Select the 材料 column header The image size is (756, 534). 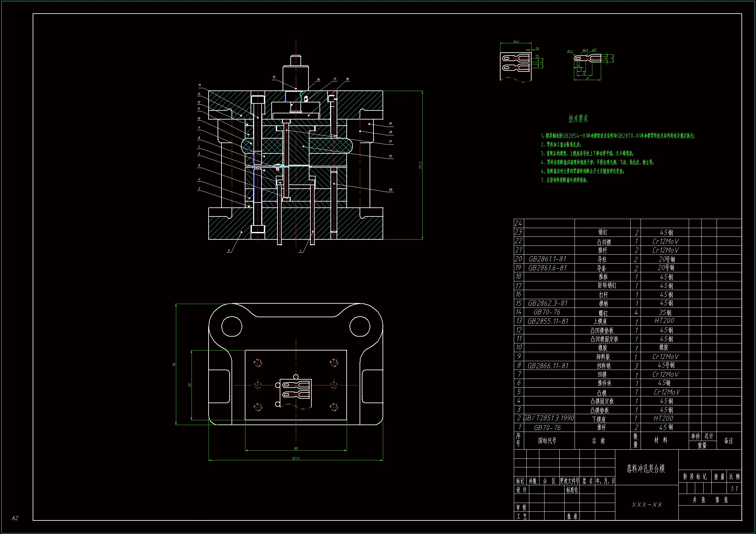coord(661,440)
